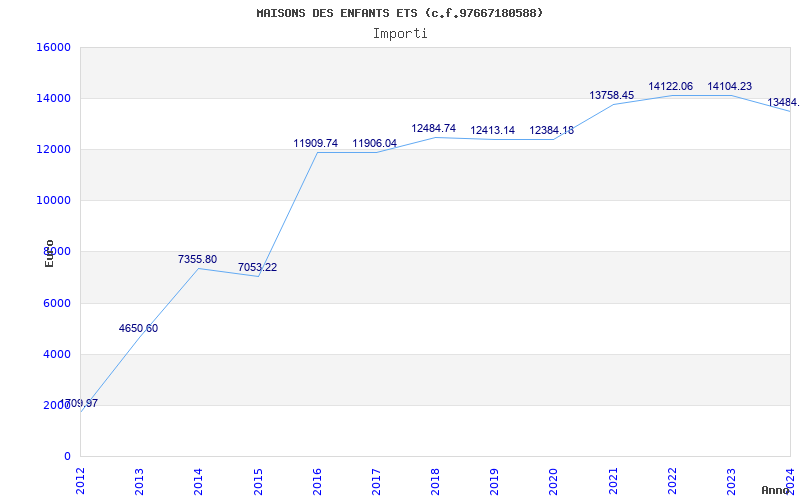
Task: Click the 13758.45 data label
Action: 611,95
